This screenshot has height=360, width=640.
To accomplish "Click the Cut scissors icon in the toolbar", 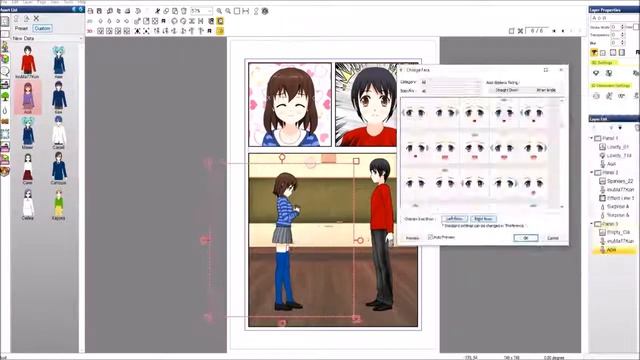I will (x=157, y=11).
